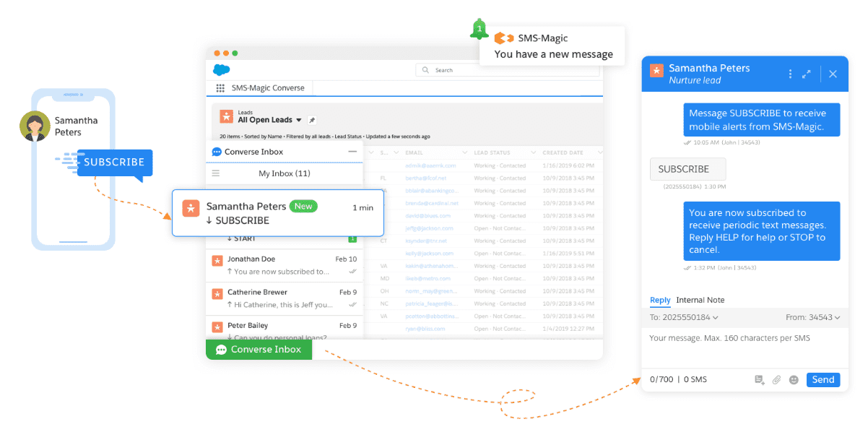Open the app launcher grid icon
This screenshot has width=868, height=432.
[220, 88]
